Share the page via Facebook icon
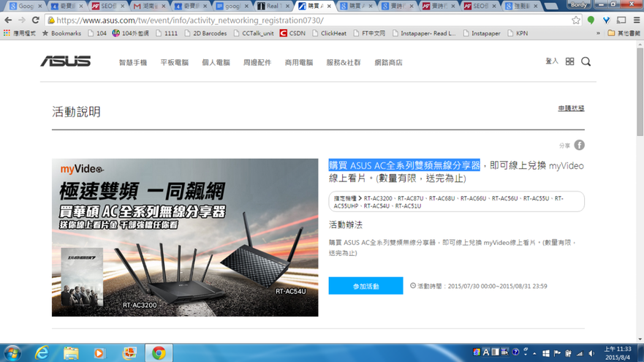This screenshot has height=362, width=644. coord(579,145)
